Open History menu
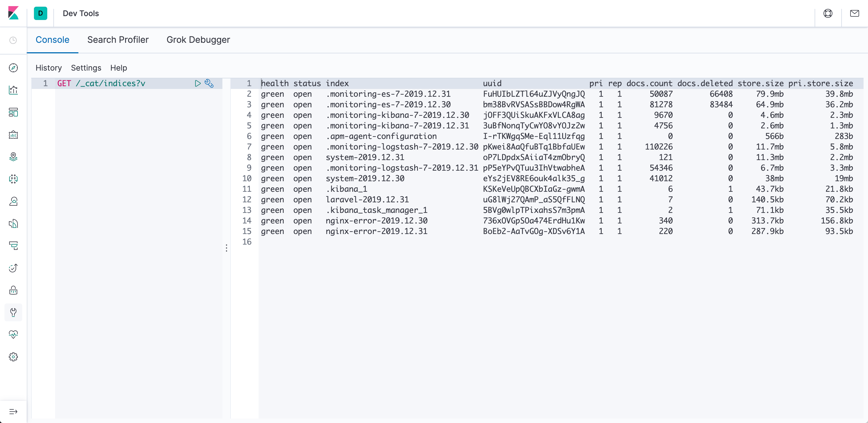 [49, 68]
